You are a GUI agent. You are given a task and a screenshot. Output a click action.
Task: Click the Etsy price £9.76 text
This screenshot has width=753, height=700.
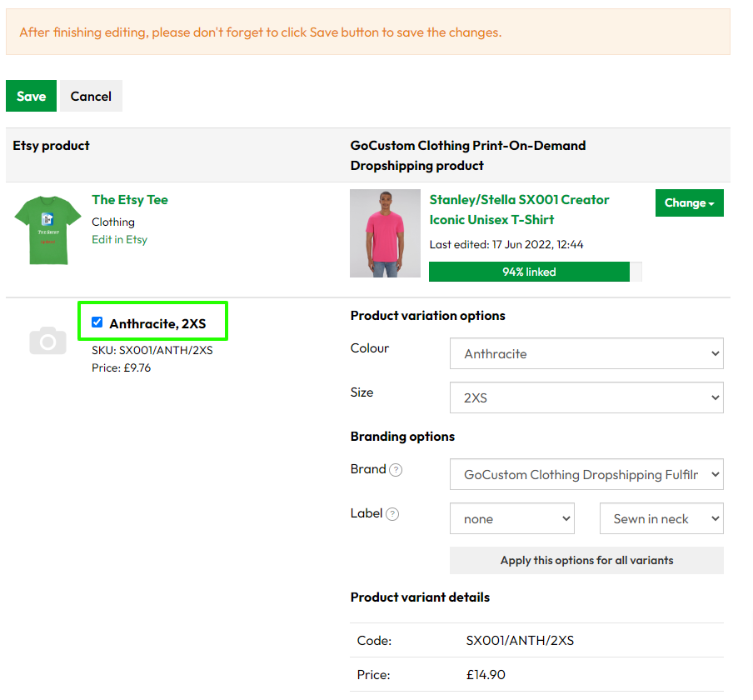[x=121, y=368]
